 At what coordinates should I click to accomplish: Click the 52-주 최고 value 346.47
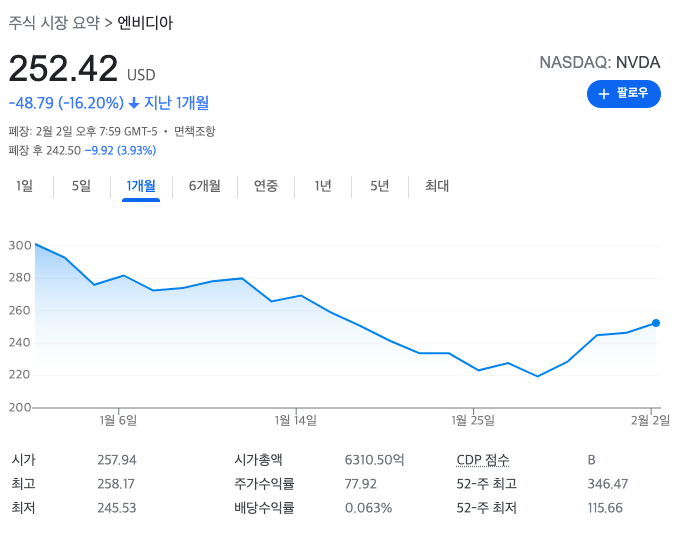pyautogui.click(x=608, y=484)
